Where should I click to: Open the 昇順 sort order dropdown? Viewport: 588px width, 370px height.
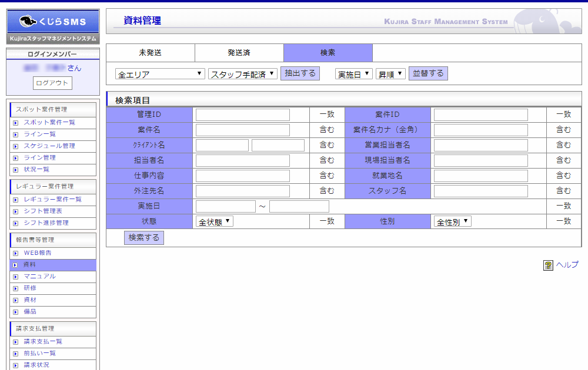[390, 74]
